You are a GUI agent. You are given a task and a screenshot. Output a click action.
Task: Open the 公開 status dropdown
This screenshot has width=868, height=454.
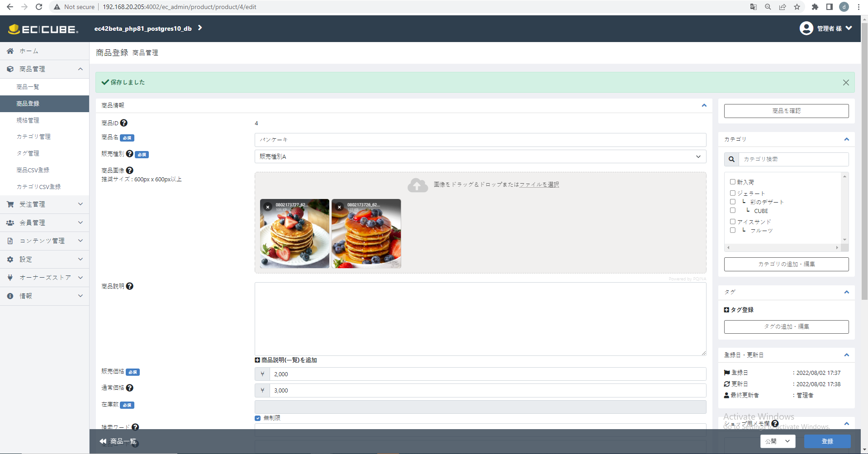(778, 441)
